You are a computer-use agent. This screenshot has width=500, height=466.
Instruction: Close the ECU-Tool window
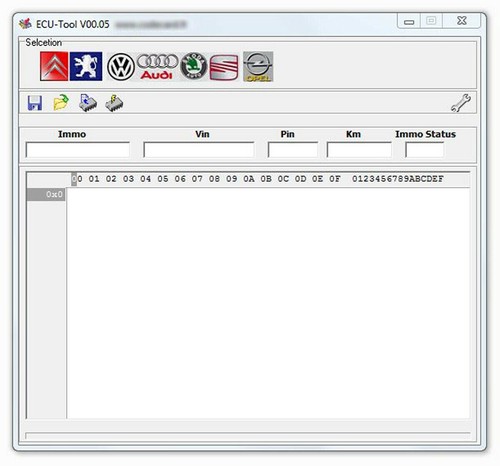(x=462, y=21)
